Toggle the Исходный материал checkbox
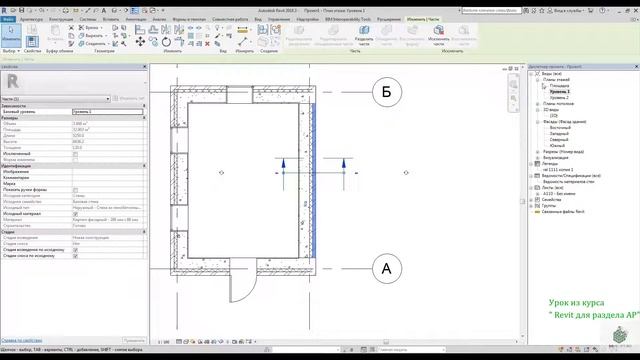 click(75, 214)
